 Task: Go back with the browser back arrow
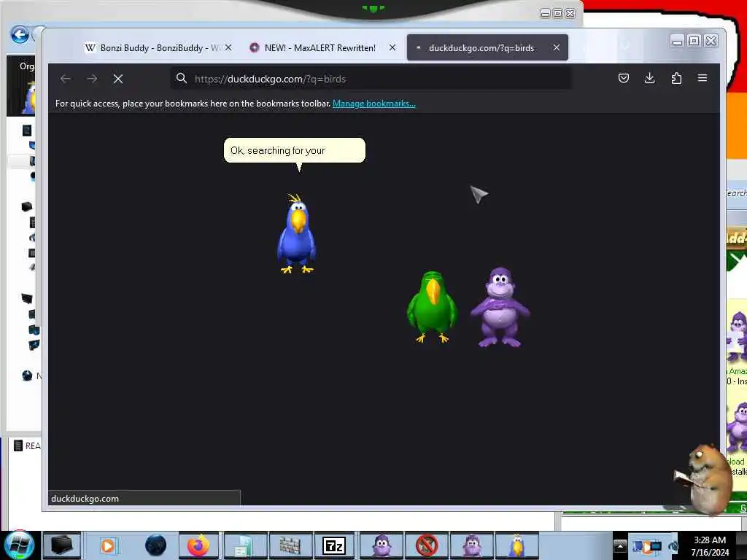(66, 79)
